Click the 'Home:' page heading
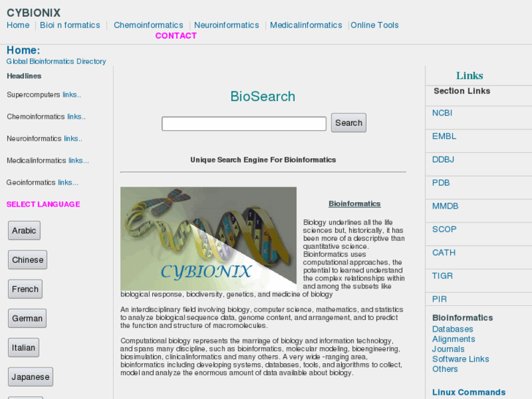Screen dimensions: 532x399 (23, 51)
